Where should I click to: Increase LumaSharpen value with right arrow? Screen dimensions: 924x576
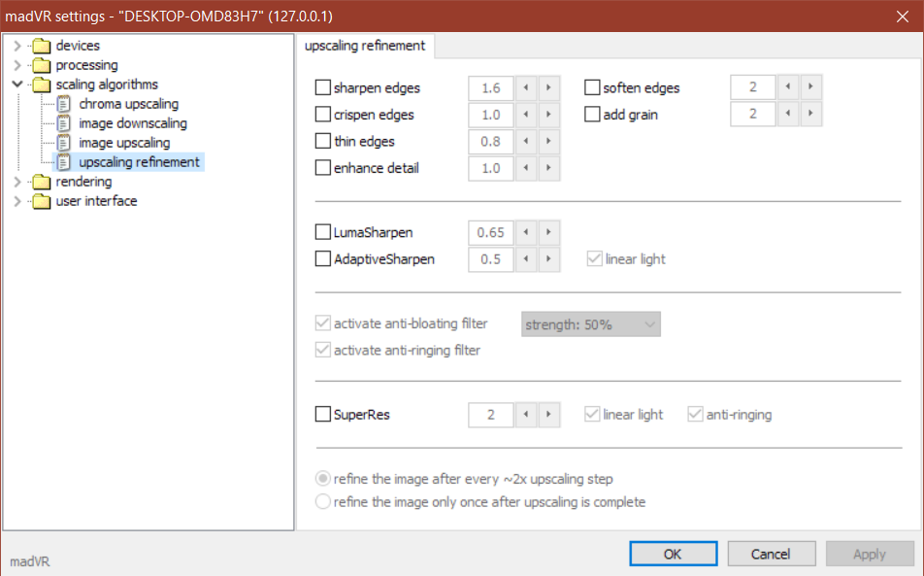tap(548, 232)
